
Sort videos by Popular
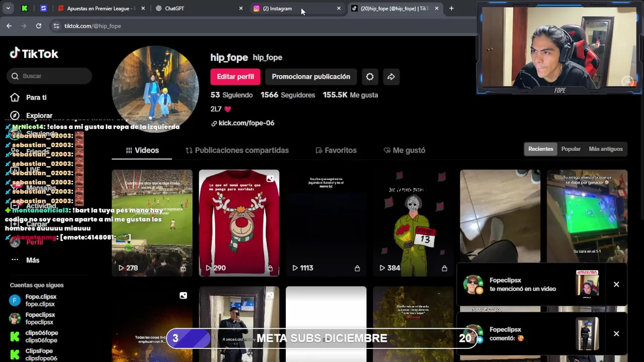pyautogui.click(x=571, y=149)
